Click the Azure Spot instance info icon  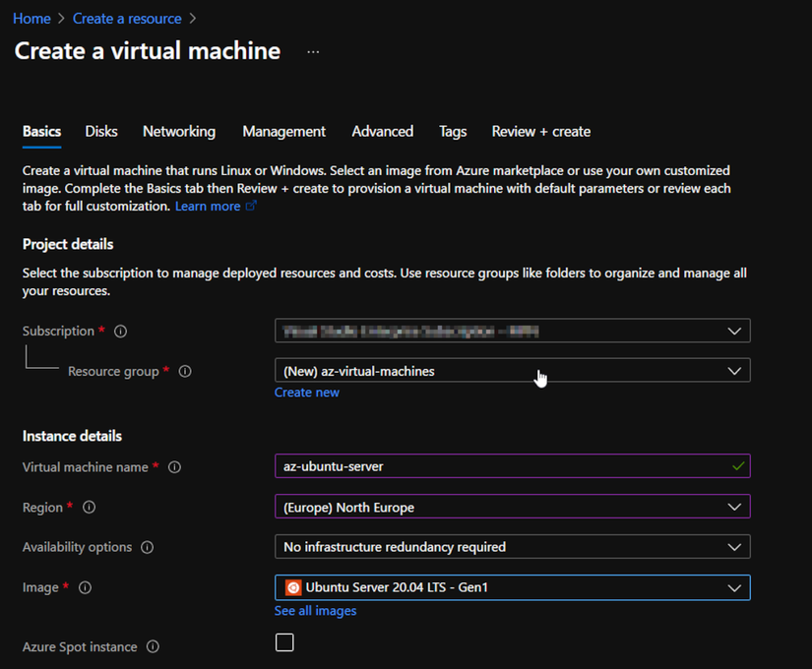click(153, 646)
